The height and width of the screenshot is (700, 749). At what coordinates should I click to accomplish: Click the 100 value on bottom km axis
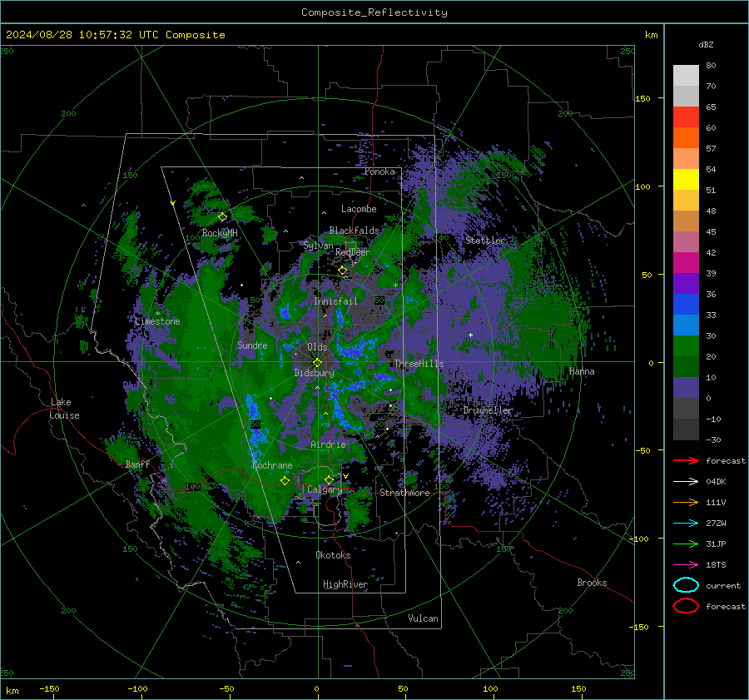click(490, 689)
